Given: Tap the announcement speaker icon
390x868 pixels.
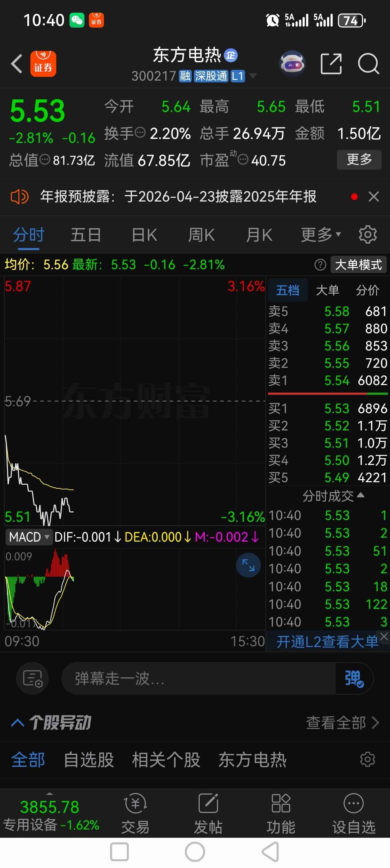Looking at the screenshot, I should [x=19, y=197].
